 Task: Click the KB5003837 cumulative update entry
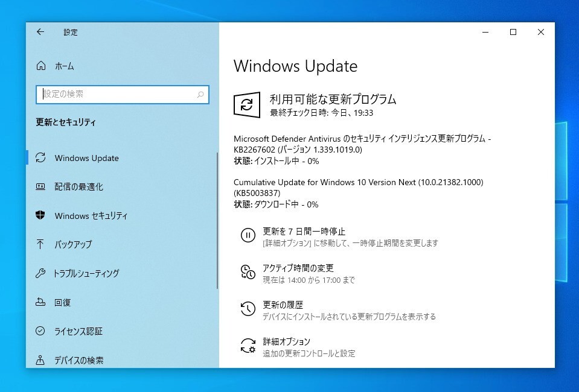358,188
